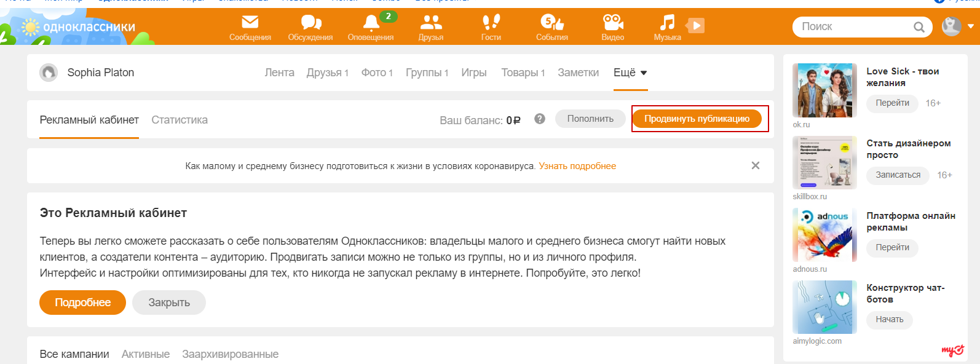Click the Поиск search field
980x364 pixels.
tap(852, 26)
